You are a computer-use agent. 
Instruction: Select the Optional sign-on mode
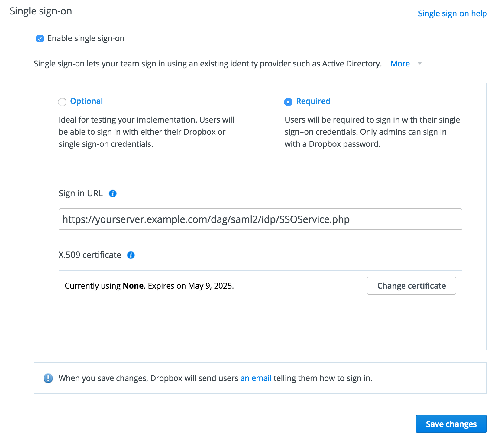pos(62,102)
